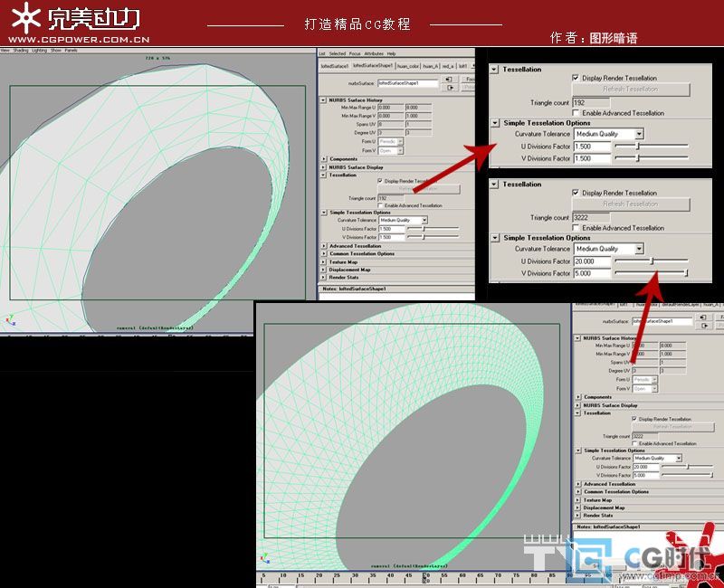Uncheck Display Render Tessellation in enlarged 192-triangle panel
724x588 pixels.
576,78
